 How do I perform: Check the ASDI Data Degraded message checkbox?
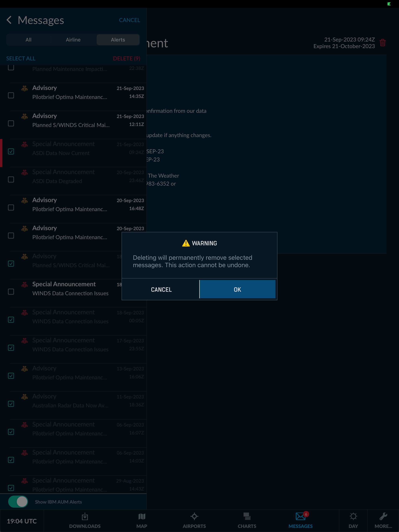click(11, 179)
